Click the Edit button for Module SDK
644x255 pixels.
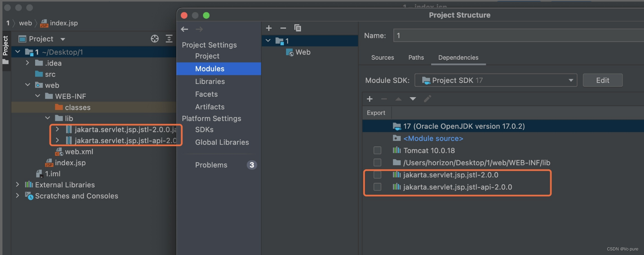pos(603,80)
